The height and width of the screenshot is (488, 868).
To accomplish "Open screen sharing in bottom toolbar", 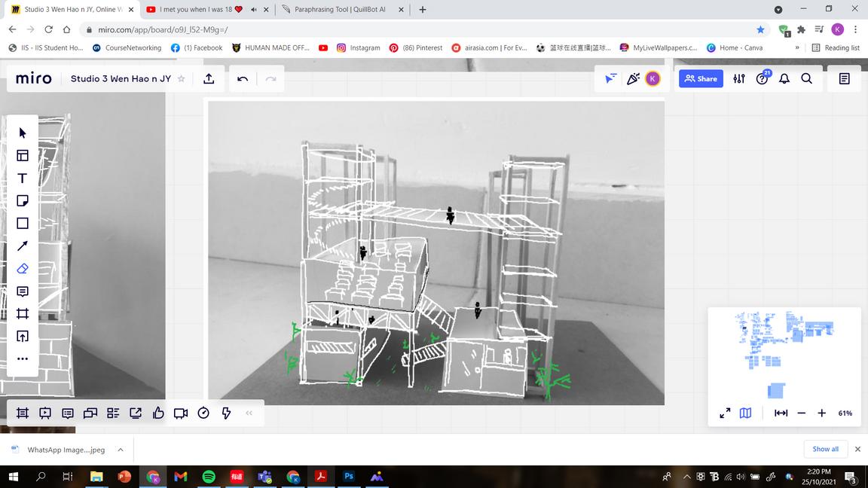I will (136, 413).
